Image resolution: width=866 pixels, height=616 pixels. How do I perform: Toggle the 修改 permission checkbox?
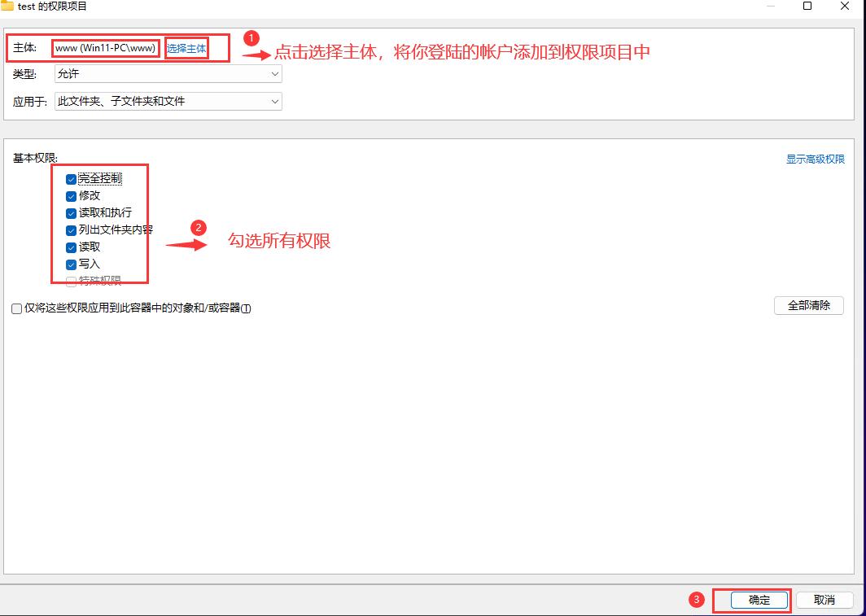[x=72, y=195]
